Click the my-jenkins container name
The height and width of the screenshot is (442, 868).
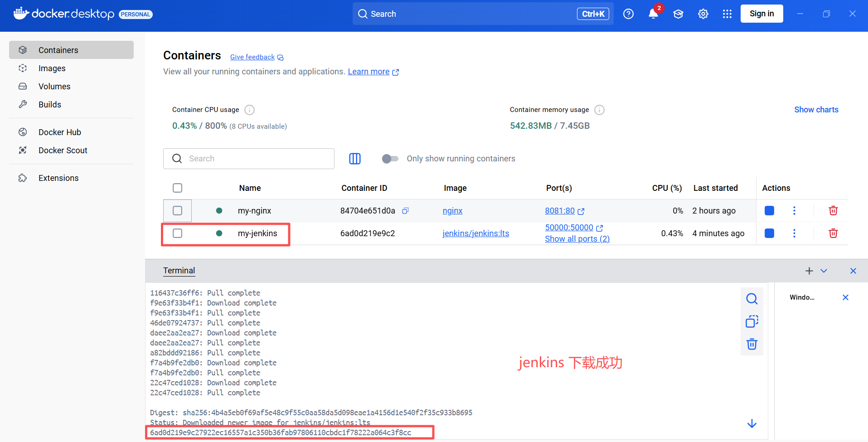pos(257,233)
